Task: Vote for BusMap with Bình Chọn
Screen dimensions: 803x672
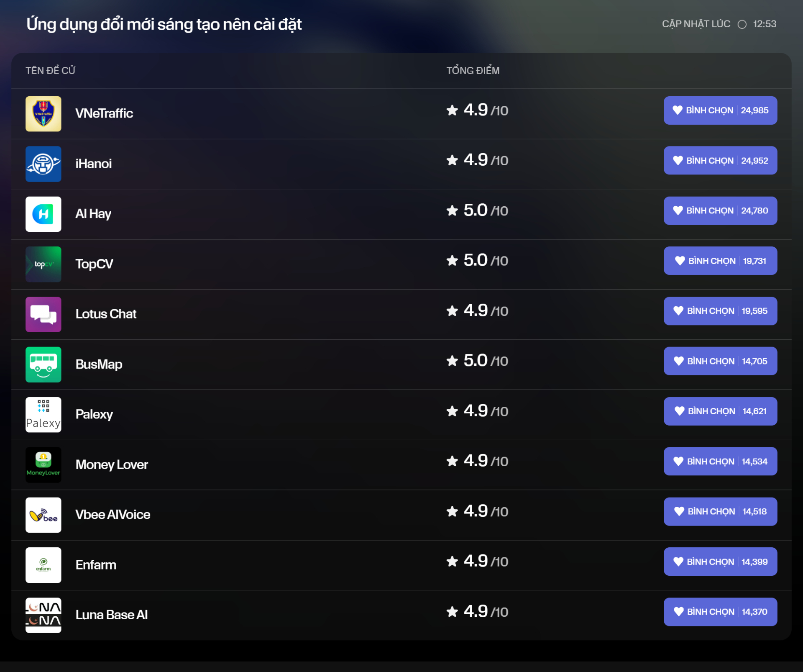Action: pos(720,361)
